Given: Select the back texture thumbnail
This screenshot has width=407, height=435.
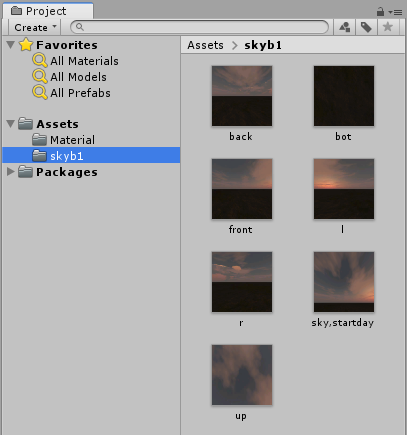Looking at the screenshot, I should tap(242, 96).
